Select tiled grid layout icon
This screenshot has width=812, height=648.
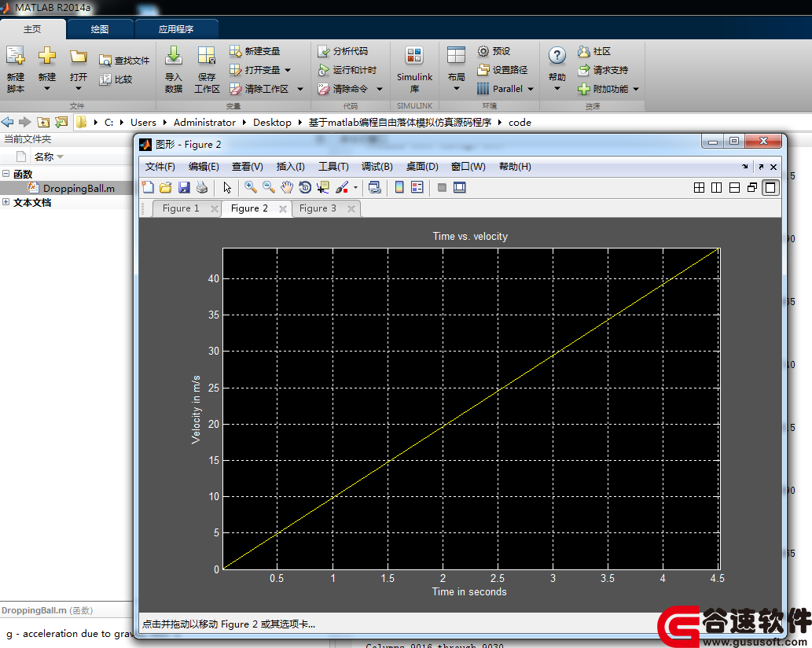699,187
